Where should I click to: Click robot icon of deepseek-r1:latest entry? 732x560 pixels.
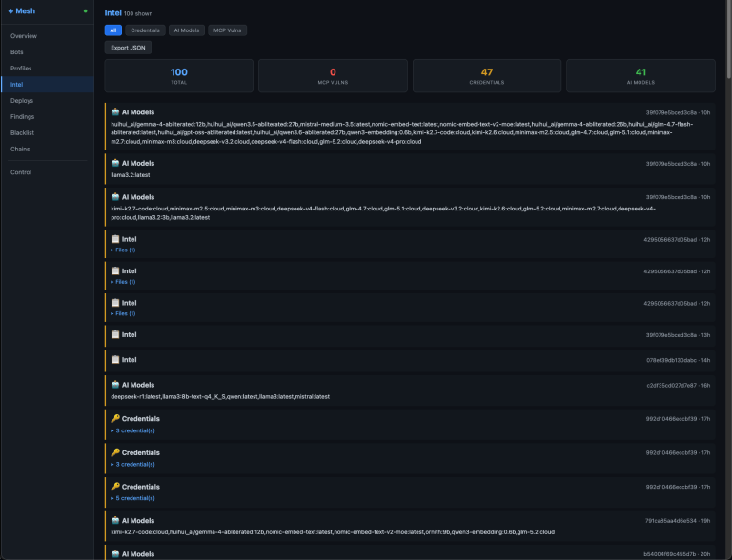pyautogui.click(x=115, y=385)
